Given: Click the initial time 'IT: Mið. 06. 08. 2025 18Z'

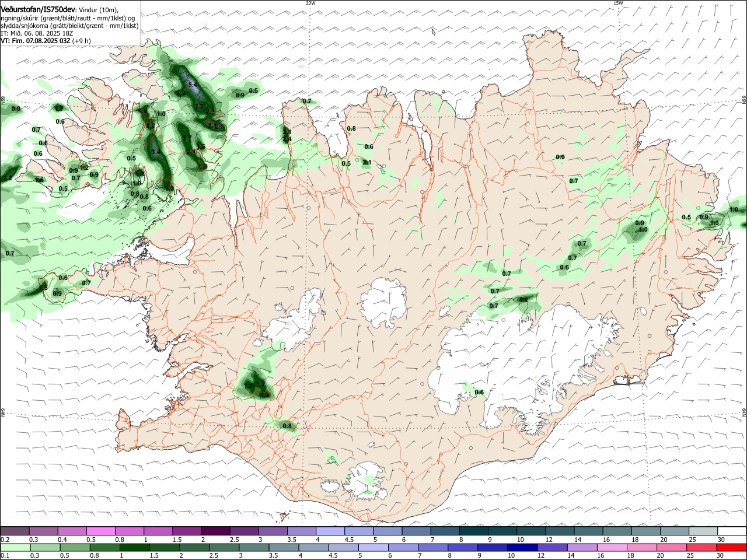Looking at the screenshot, I should (37, 33).
